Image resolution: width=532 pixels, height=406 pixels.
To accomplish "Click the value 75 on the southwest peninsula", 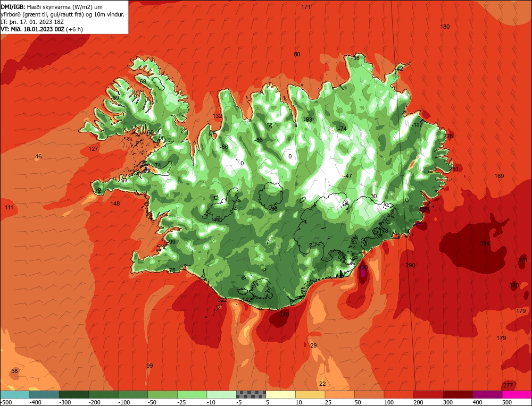I will [x=172, y=271].
